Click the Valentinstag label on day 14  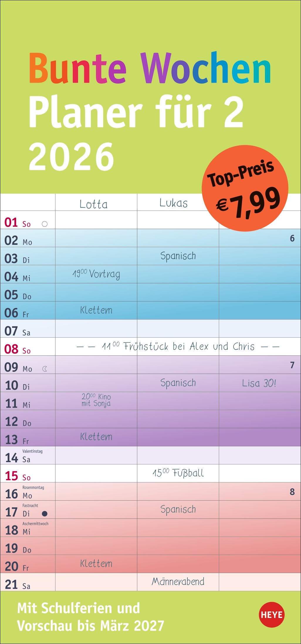[x=33, y=451]
